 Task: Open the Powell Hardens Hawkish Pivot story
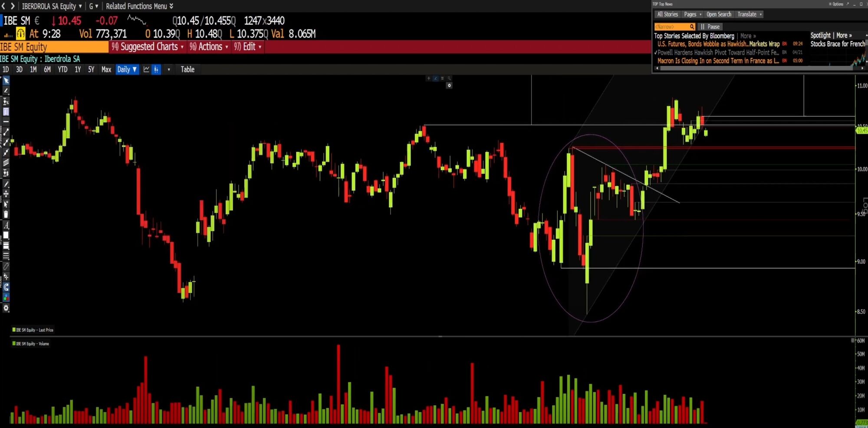718,53
